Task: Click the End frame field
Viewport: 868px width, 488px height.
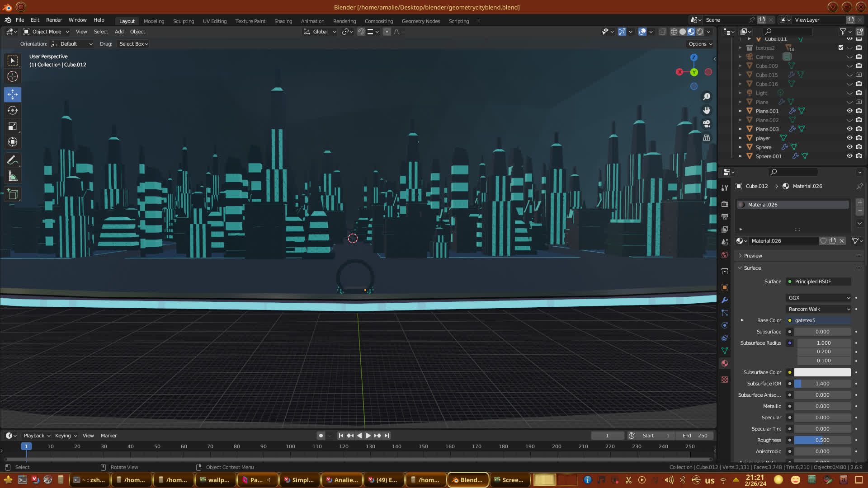Action: click(695, 436)
